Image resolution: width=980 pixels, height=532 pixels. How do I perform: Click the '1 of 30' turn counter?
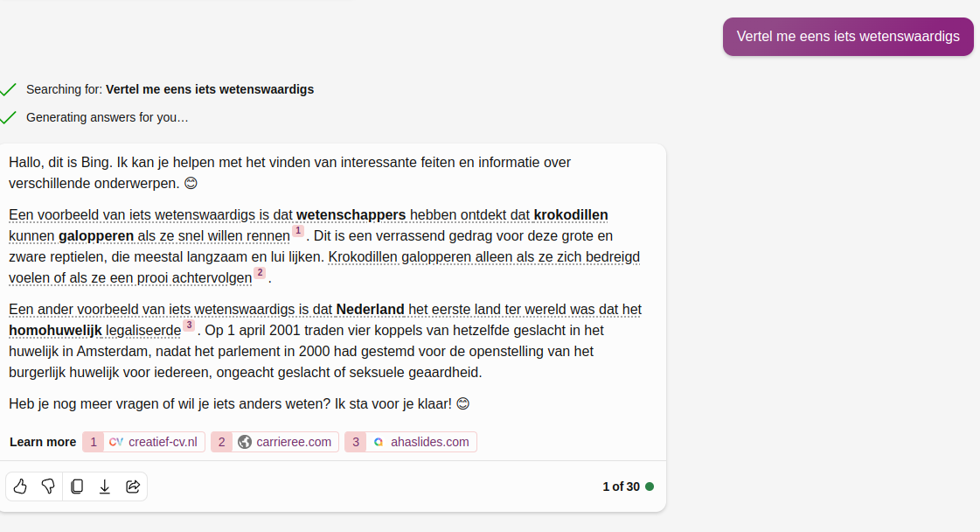(x=621, y=486)
